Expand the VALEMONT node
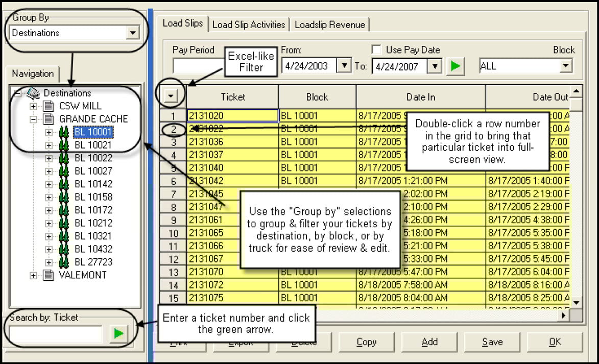 click(33, 275)
